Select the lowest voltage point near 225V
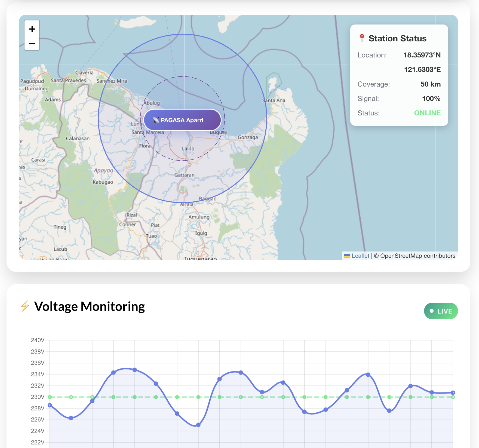 [x=198, y=425]
